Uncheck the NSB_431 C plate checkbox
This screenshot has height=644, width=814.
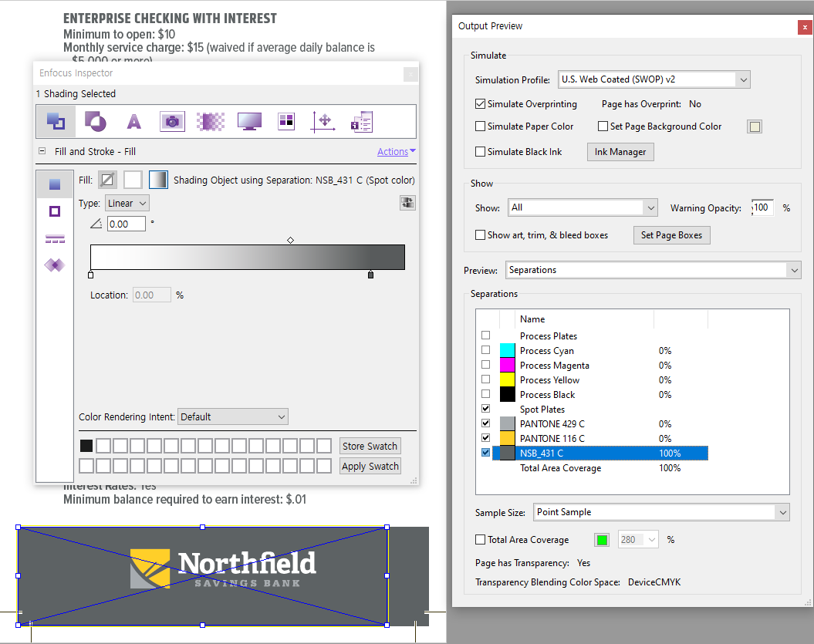pyautogui.click(x=486, y=453)
